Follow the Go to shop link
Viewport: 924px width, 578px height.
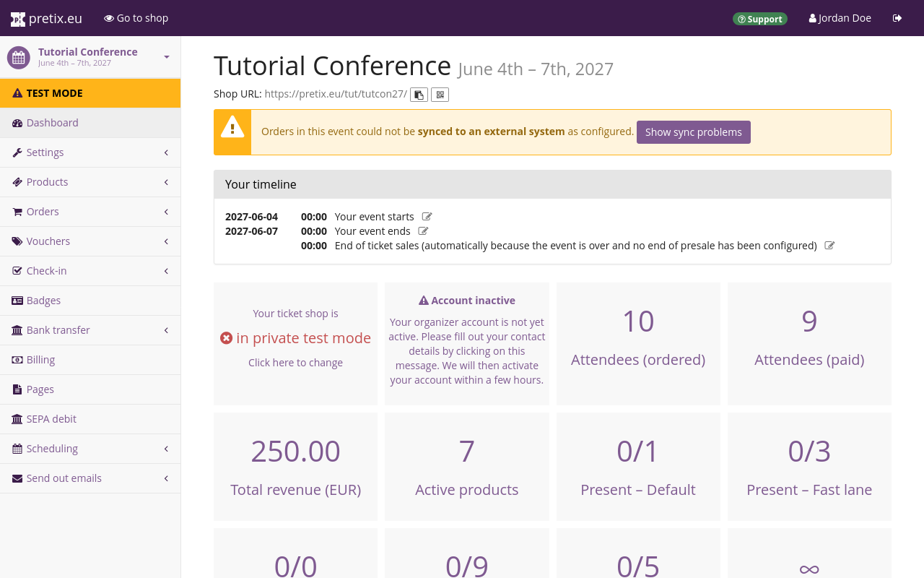(136, 18)
